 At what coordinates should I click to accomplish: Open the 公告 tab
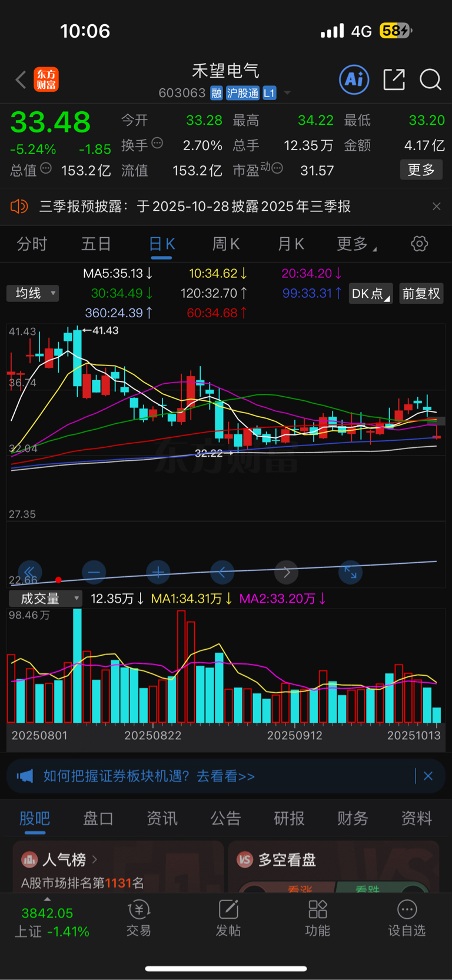pos(226,818)
